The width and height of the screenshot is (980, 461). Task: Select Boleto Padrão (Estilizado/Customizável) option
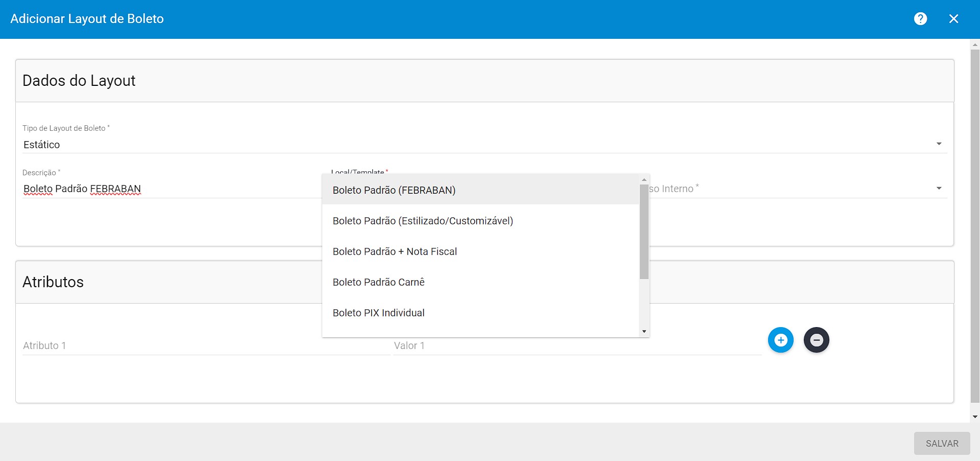click(x=481, y=221)
